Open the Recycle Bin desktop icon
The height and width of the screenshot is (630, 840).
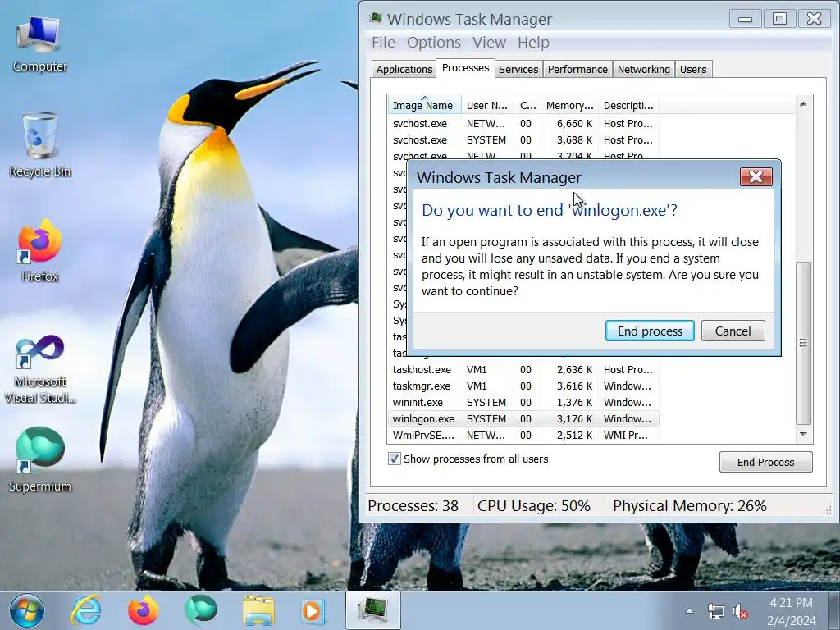[x=39, y=144]
